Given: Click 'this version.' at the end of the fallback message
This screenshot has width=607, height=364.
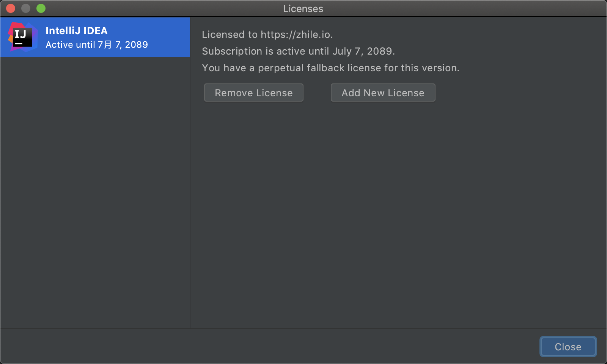Looking at the screenshot, I should [x=430, y=68].
